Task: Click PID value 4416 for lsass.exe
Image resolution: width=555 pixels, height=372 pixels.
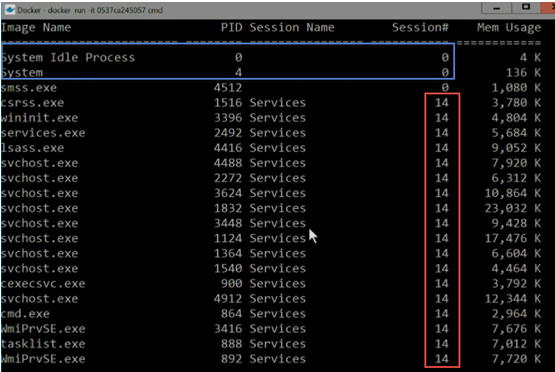Action: 228,148
